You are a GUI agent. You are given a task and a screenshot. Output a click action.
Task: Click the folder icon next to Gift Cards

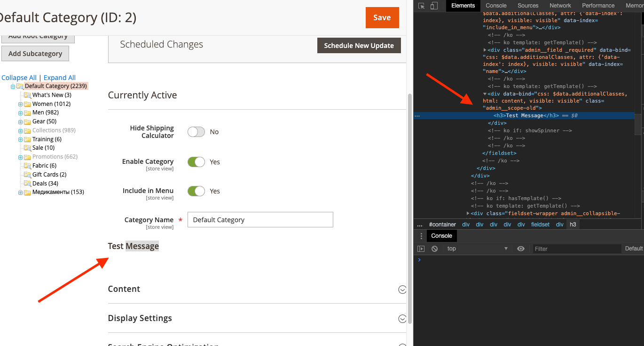point(28,175)
